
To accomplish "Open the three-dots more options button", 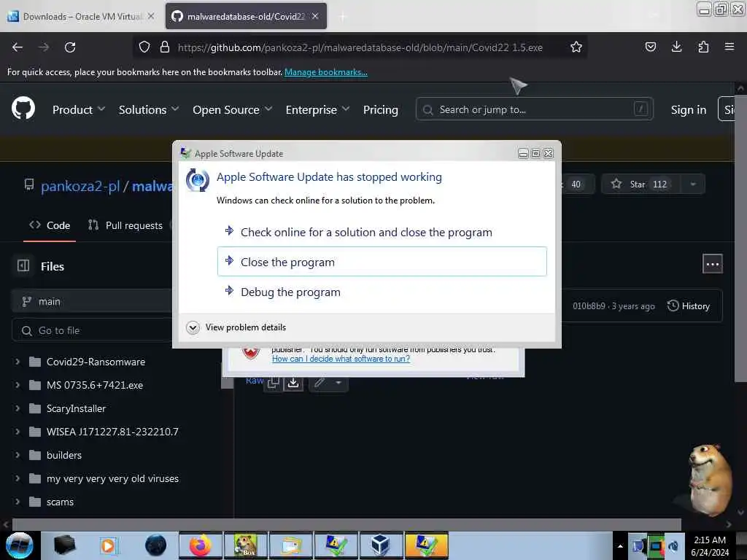I will 712,264.
